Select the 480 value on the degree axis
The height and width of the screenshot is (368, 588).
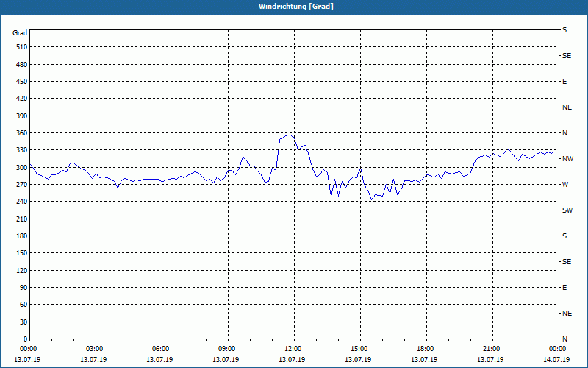tap(22, 64)
